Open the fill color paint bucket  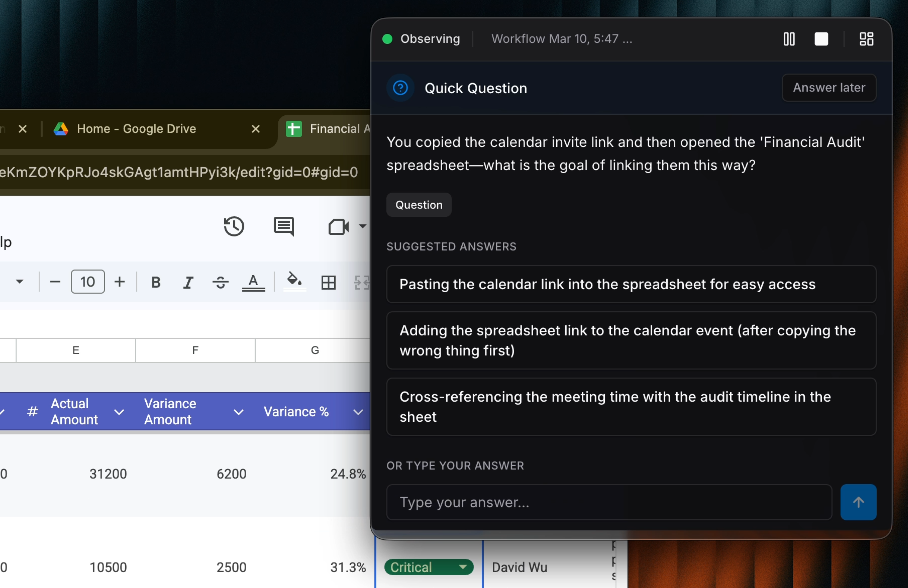tap(294, 281)
